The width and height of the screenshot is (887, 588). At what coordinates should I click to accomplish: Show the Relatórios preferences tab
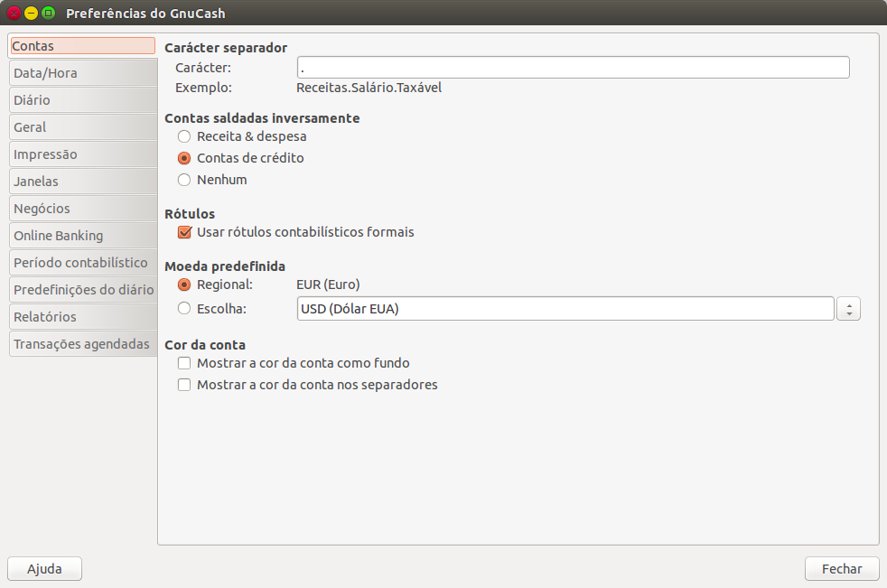click(81, 317)
